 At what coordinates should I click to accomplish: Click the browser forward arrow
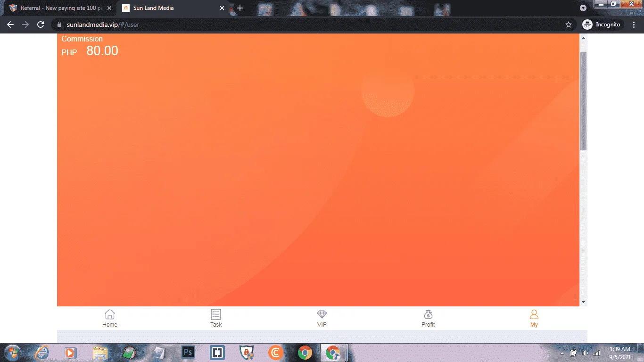pyautogui.click(x=25, y=25)
